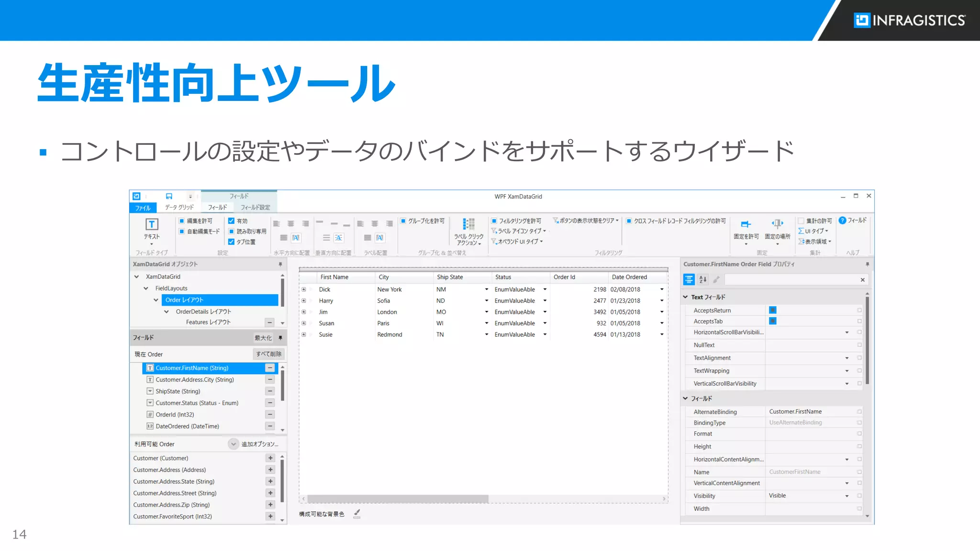Click the grid's horizontal scrollbar thumb
Image resolution: width=980 pixels, height=551 pixels.
pyautogui.click(x=398, y=499)
